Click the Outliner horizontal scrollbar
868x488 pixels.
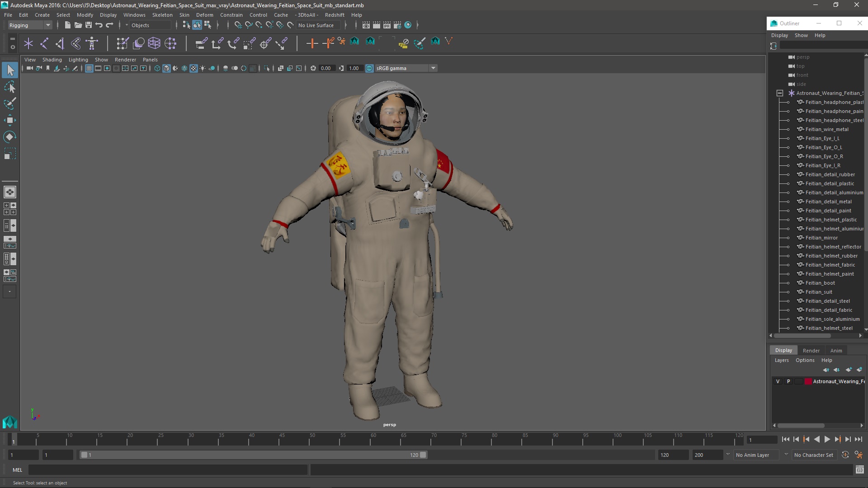(802, 336)
